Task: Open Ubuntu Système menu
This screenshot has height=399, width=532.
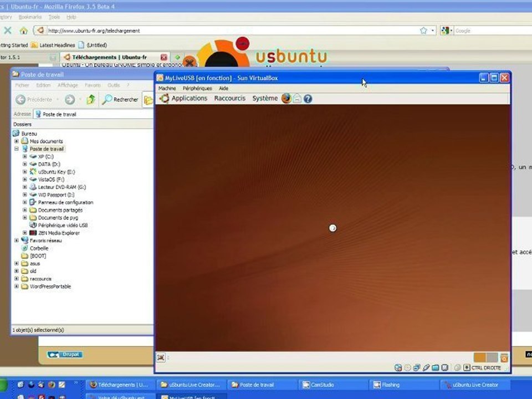Action: tap(265, 99)
